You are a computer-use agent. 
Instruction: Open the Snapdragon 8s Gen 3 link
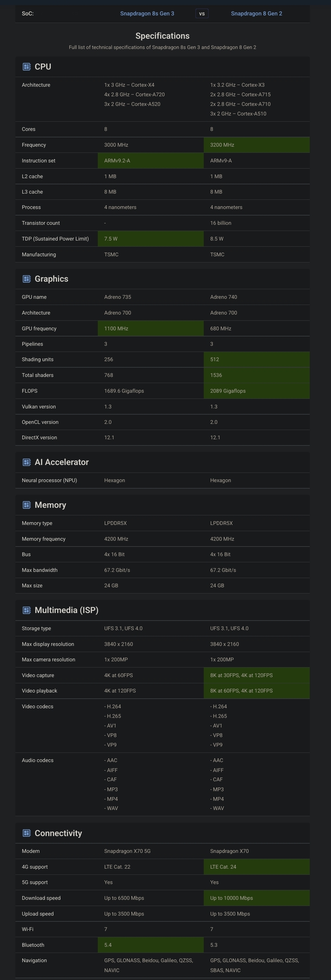(x=147, y=14)
